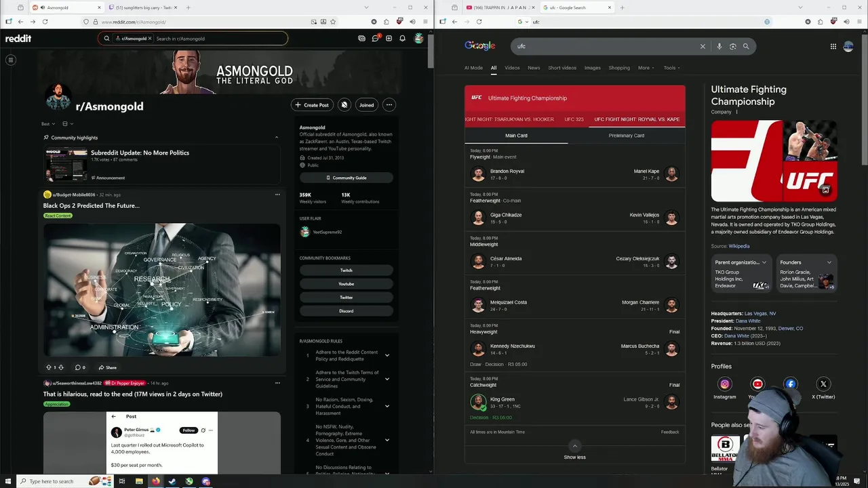
Task: Open the Reddit advertise icon in header
Action: coord(361,39)
